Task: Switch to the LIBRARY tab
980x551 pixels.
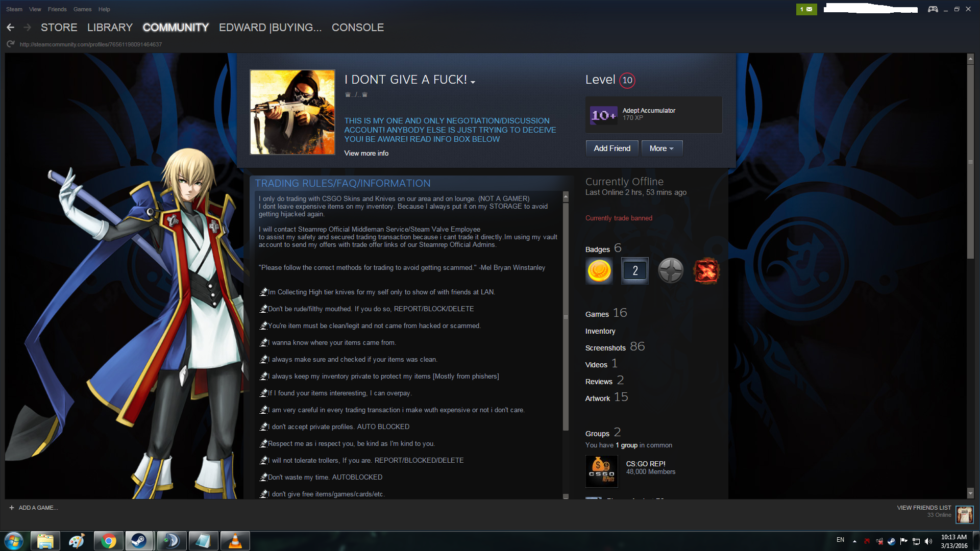Action: pos(110,28)
